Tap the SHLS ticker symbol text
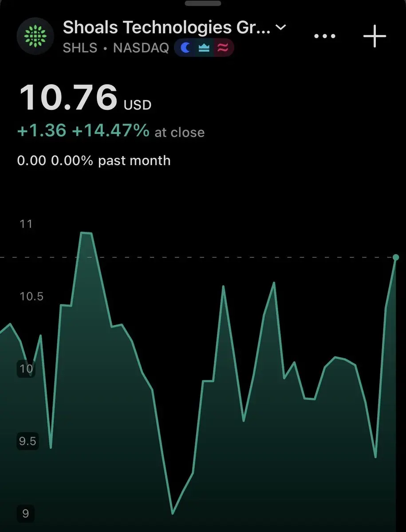Screen dimensions: 406x532 [80, 48]
